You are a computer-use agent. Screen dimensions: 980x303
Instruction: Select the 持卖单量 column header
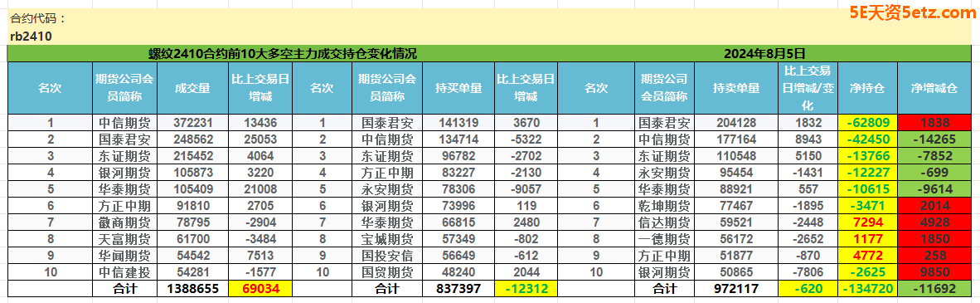click(x=735, y=88)
